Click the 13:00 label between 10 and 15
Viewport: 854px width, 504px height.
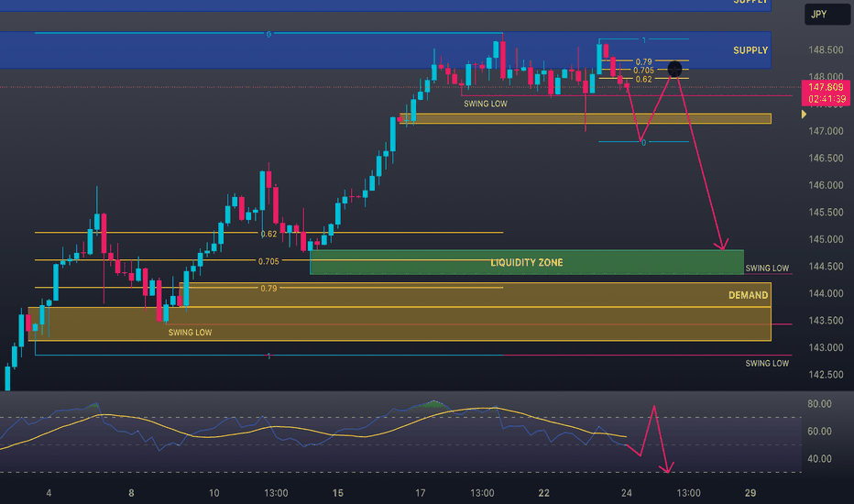coord(276,493)
